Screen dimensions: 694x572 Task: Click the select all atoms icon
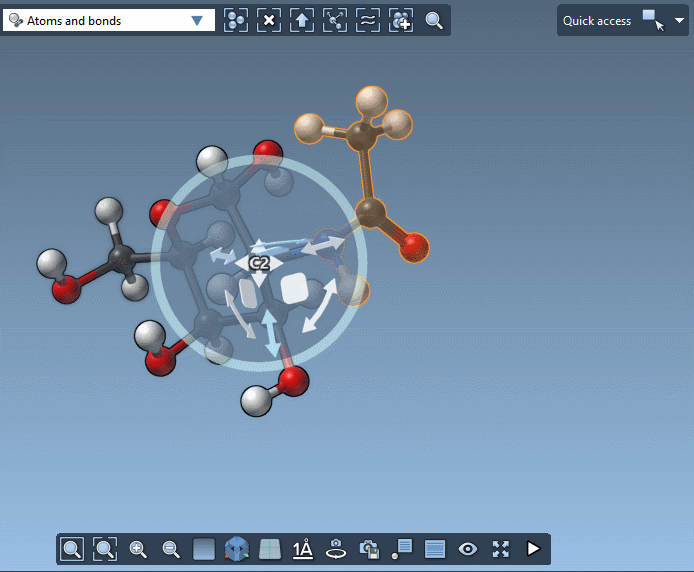(x=236, y=20)
